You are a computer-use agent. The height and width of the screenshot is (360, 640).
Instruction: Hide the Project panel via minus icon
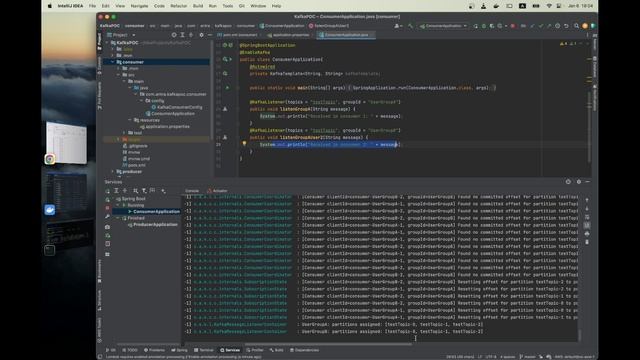pos(210,35)
